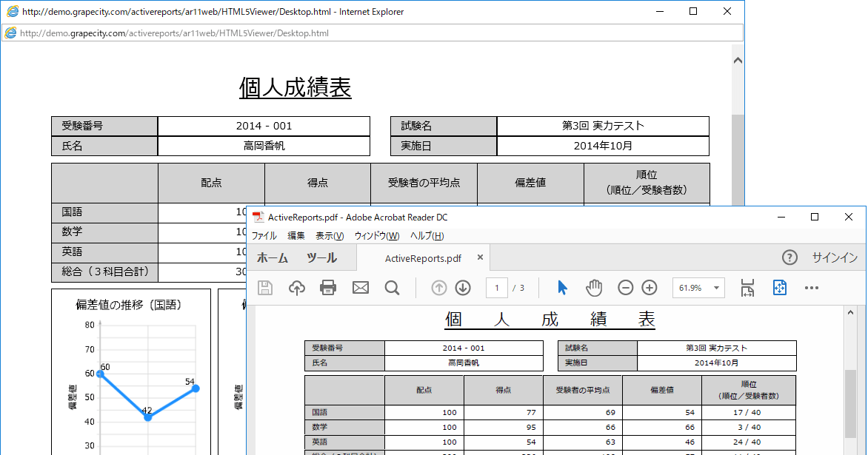Click the cloud upload icon
The height and width of the screenshot is (455, 868).
coord(297,288)
